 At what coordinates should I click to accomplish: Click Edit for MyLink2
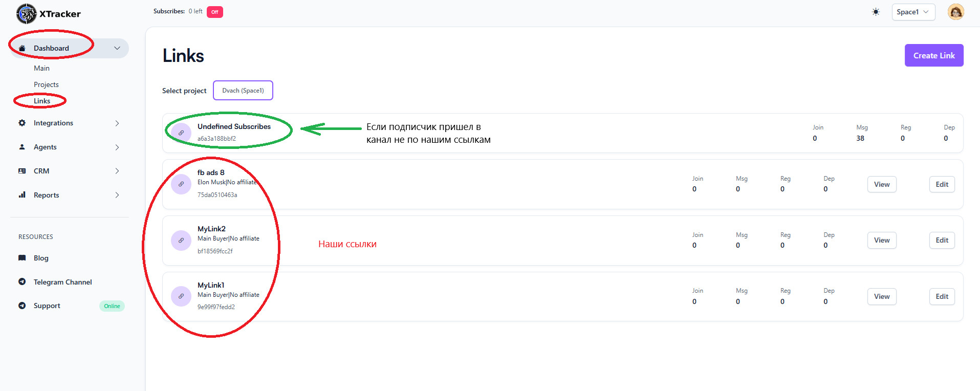click(x=942, y=240)
